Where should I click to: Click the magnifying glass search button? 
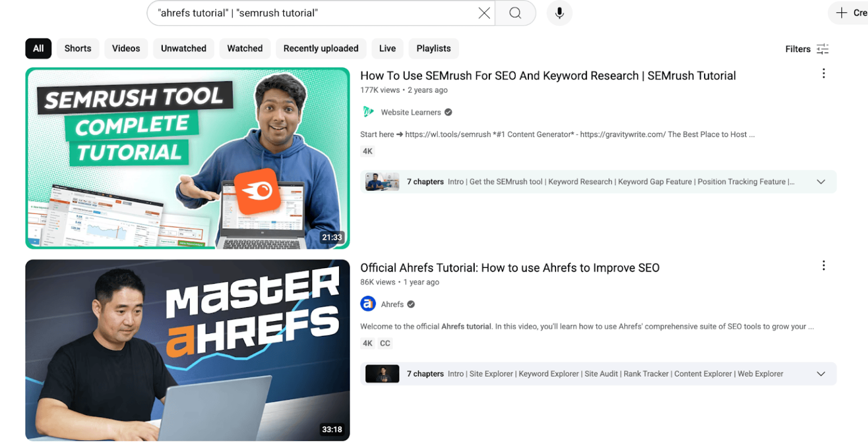click(x=515, y=13)
